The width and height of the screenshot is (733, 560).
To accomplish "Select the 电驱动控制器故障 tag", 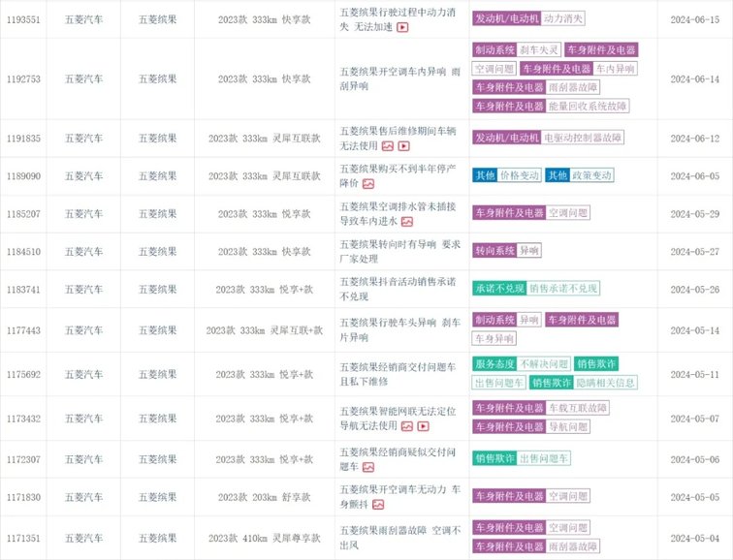I will (x=589, y=139).
